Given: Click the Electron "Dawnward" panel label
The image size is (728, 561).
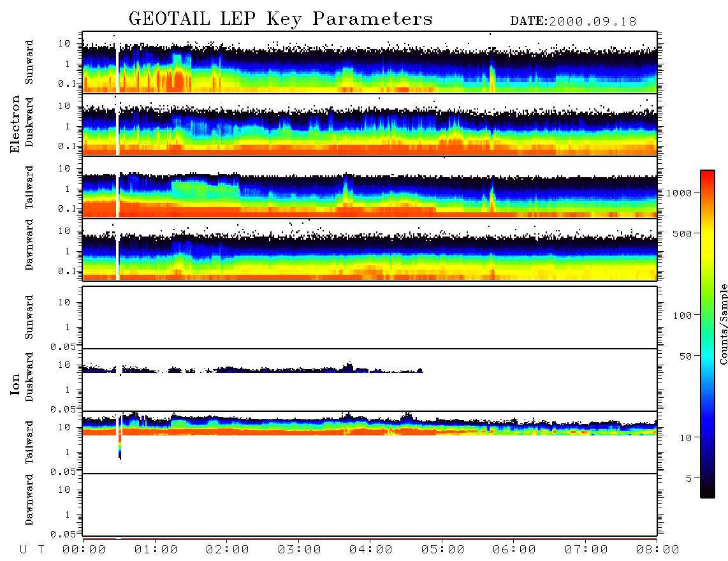Looking at the screenshot, I should pos(29,245).
